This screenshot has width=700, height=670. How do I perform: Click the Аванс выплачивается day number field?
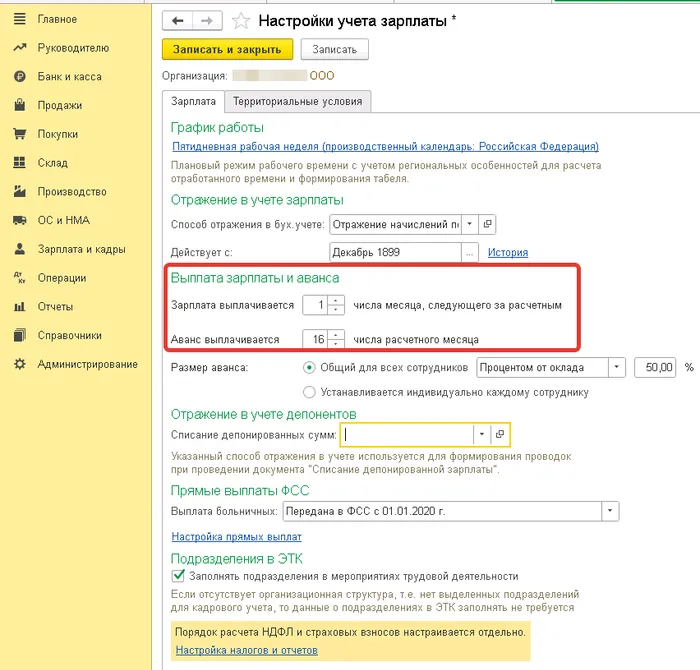click(315, 339)
